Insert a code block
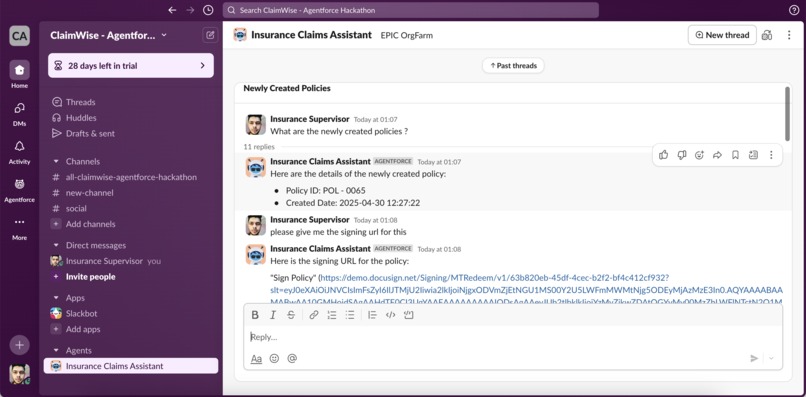The height and width of the screenshot is (397, 806). [409, 315]
